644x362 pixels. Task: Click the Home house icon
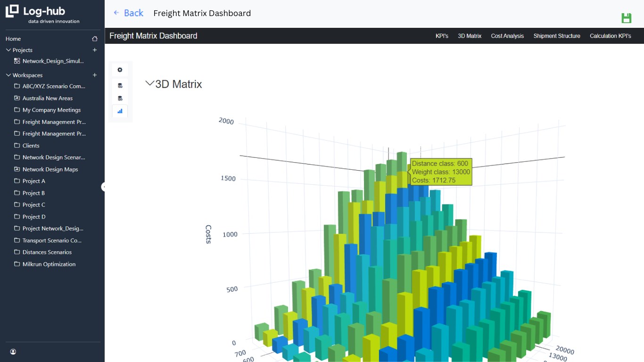pyautogui.click(x=95, y=39)
